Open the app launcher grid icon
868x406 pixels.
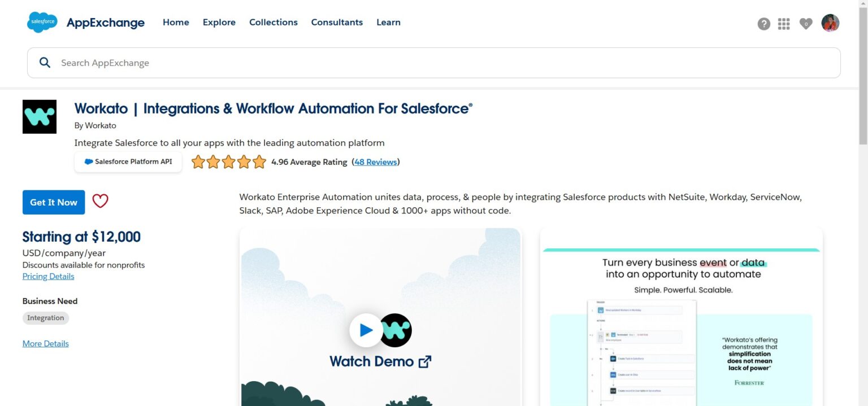[784, 24]
